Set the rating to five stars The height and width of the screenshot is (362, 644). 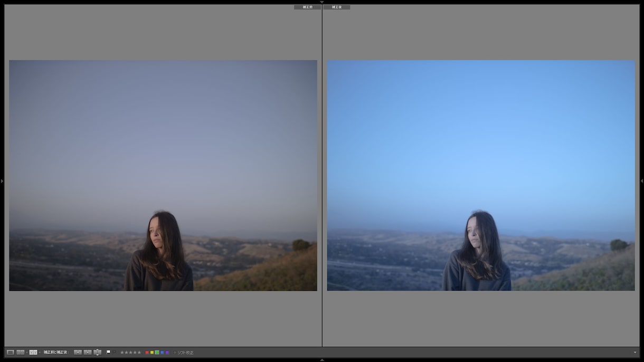point(139,353)
